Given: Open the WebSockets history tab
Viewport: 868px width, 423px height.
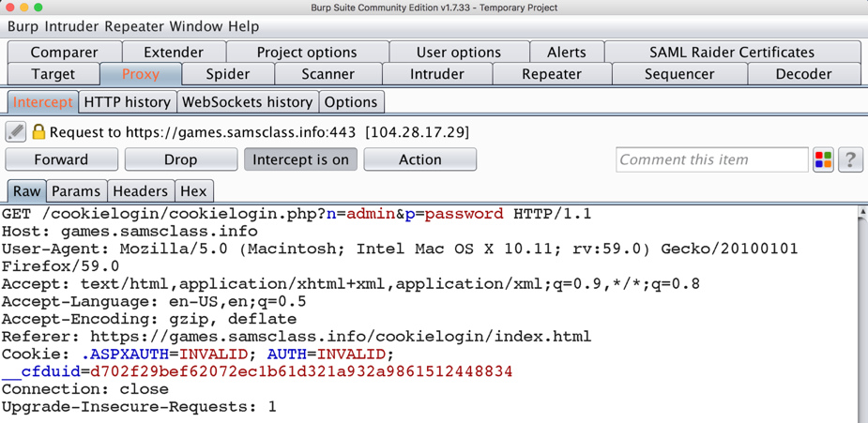Looking at the screenshot, I should [x=247, y=102].
